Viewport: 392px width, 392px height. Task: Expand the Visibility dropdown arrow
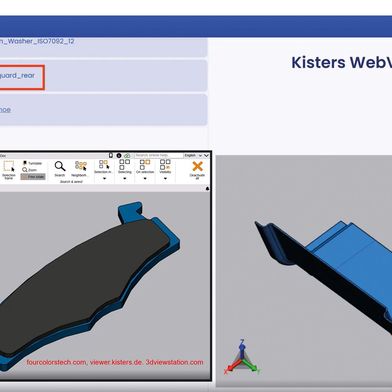coord(165,179)
